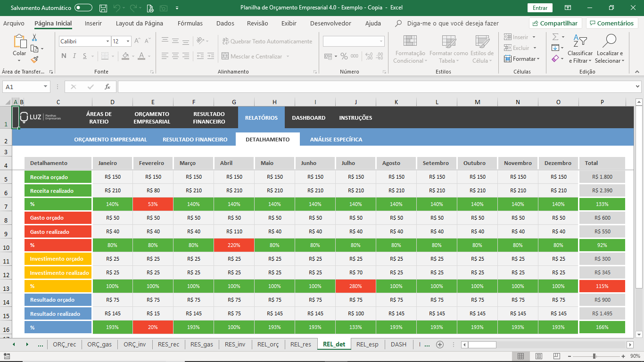The image size is (644, 362).
Task: Click the DASHBOARD navigation link
Action: tap(308, 118)
